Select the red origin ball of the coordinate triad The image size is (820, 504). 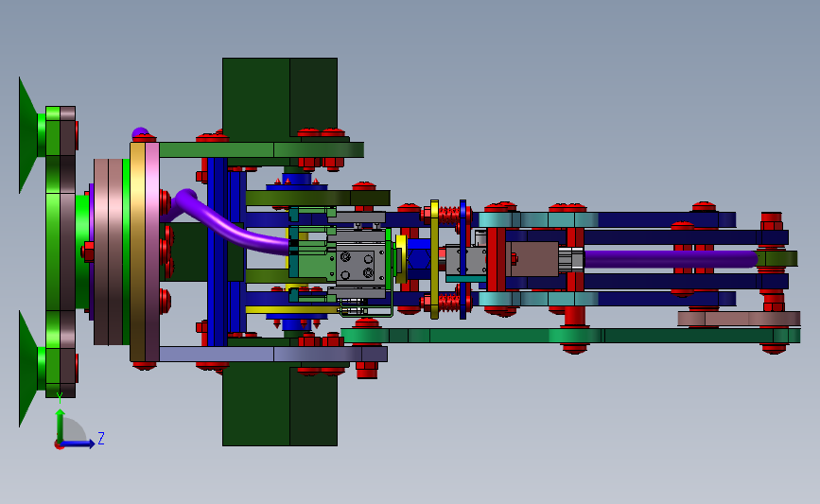click(59, 445)
